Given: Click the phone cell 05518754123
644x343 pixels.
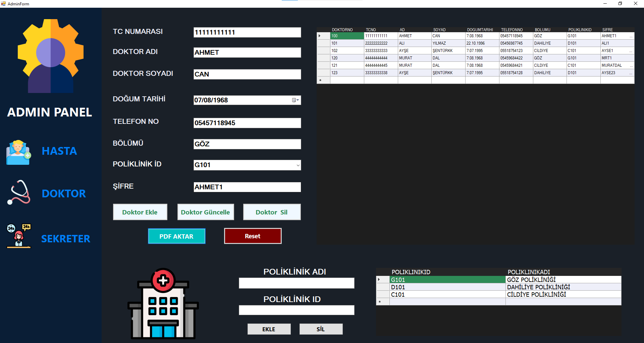Looking at the screenshot, I should point(516,51).
